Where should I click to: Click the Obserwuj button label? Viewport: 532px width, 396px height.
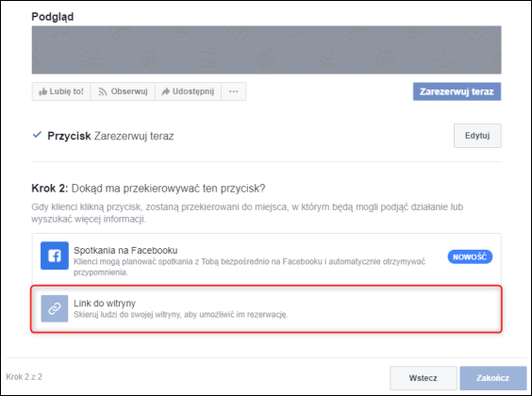click(129, 91)
